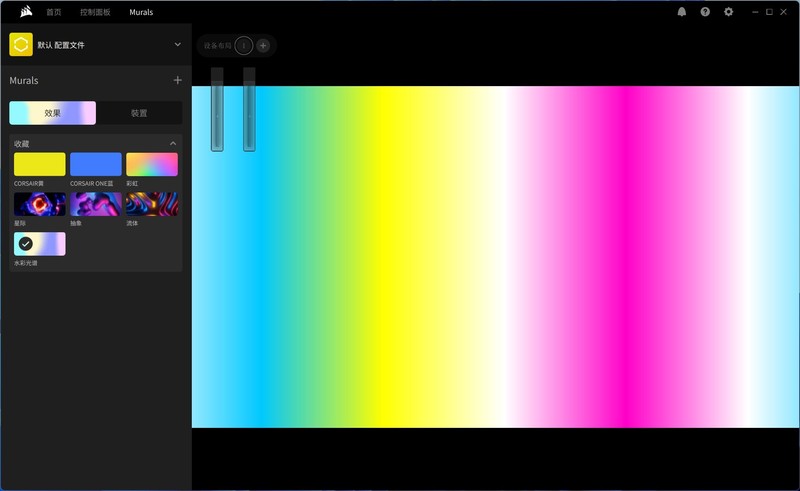The height and width of the screenshot is (491, 800).
Task: Apply the CORSAIR ONE蓝 blue swatch
Action: 96,164
